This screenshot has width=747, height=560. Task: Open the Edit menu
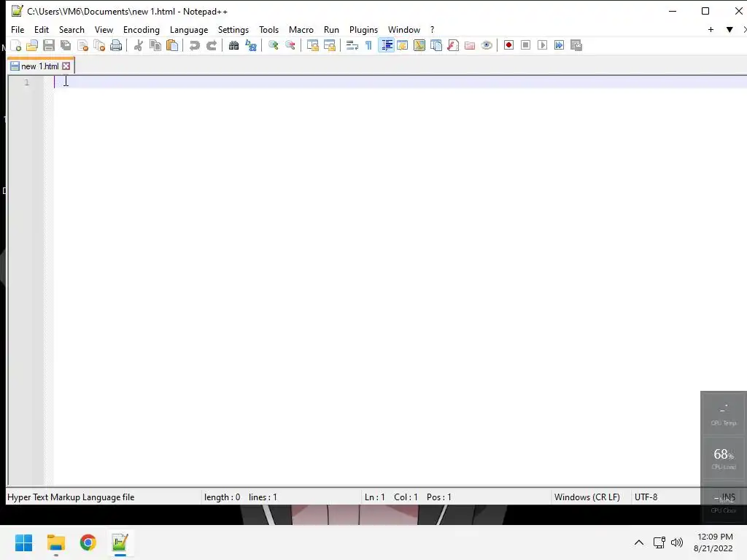(x=42, y=29)
